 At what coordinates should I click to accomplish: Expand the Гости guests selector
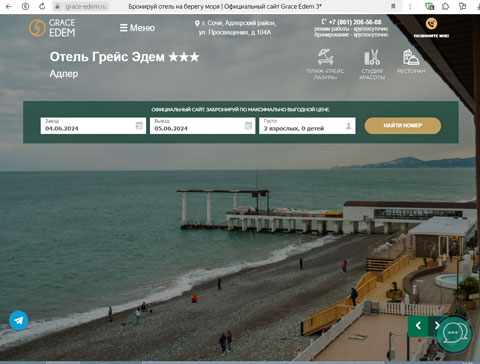307,126
